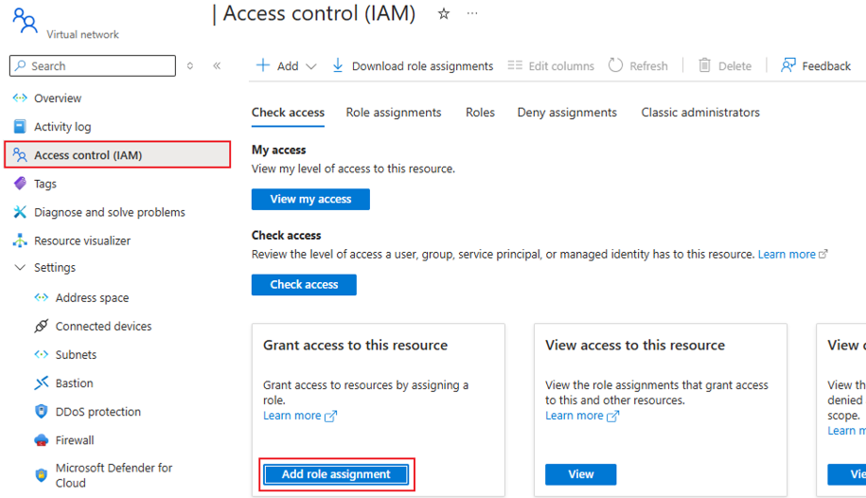Viewport: 866px width, 498px height.
Task: Click the 'View access to this resource' heading
Action: (635, 345)
